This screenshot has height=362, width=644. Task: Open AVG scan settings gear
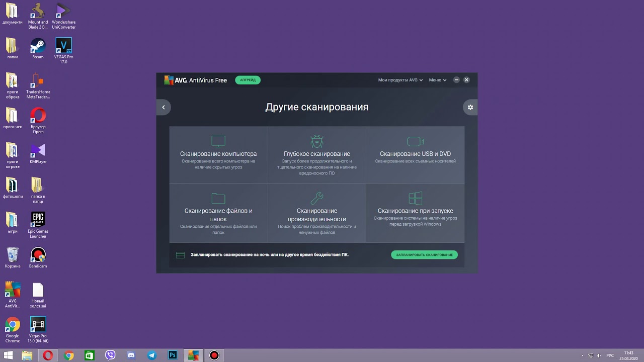(x=470, y=107)
